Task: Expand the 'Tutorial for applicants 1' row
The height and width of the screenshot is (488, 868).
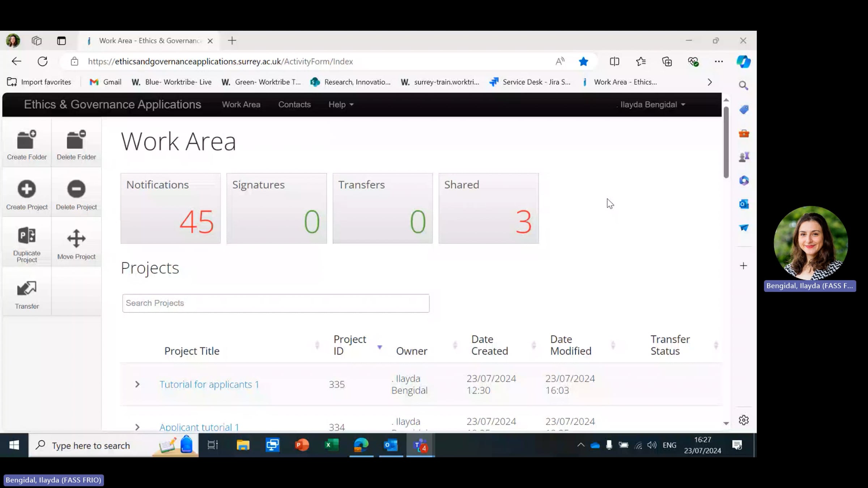Action: (x=137, y=384)
